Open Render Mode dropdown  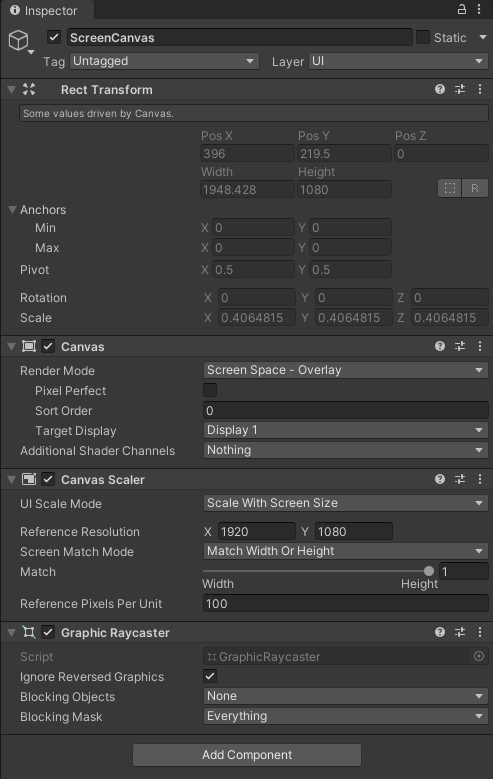click(x=345, y=370)
